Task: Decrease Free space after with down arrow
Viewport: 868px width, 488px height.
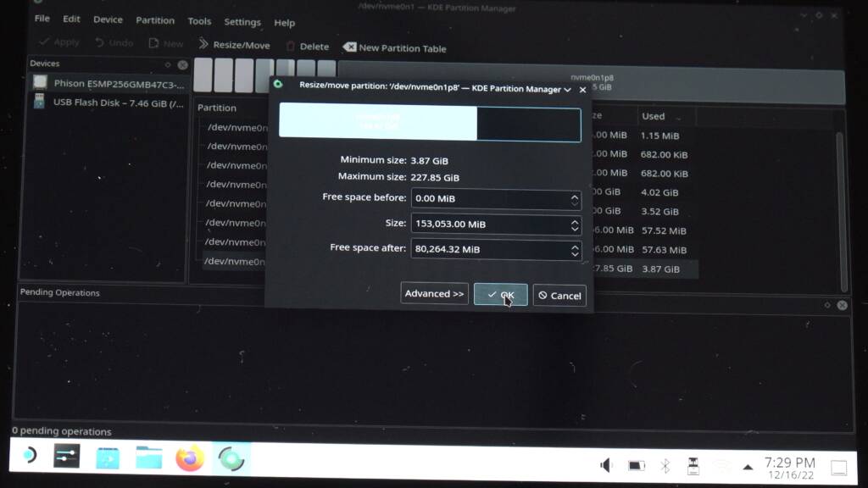Action: click(575, 254)
